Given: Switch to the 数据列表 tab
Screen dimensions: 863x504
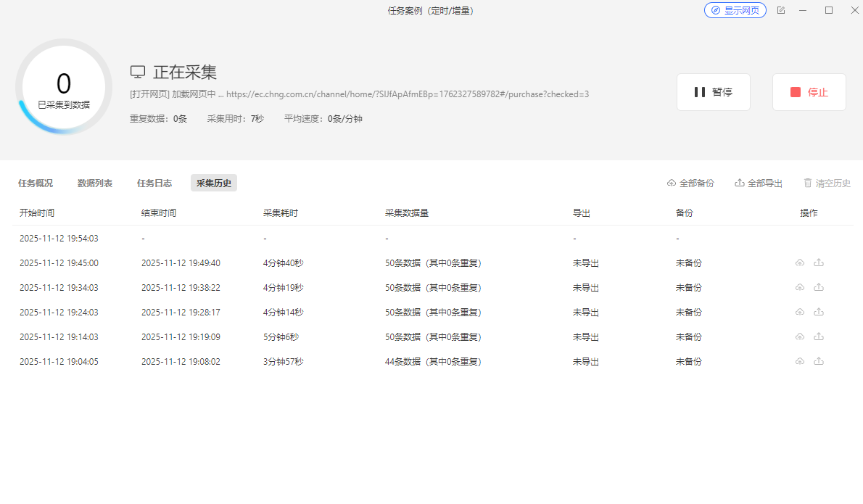Looking at the screenshot, I should (x=95, y=183).
